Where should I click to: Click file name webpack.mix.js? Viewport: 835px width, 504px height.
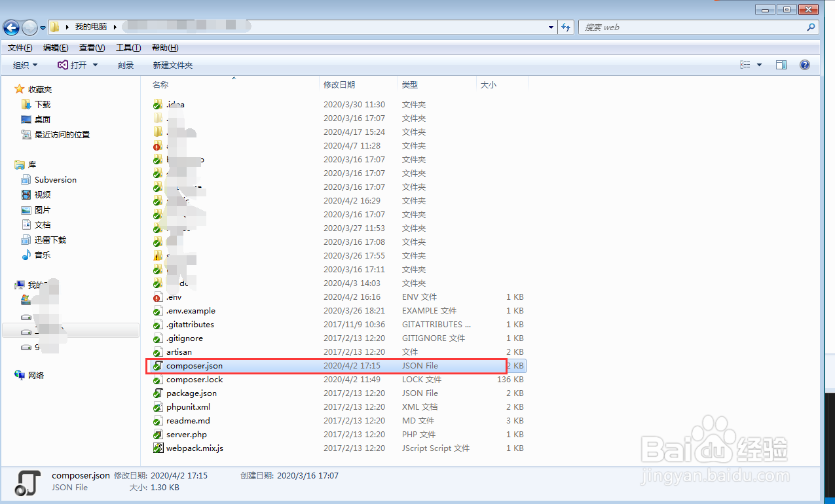point(195,448)
